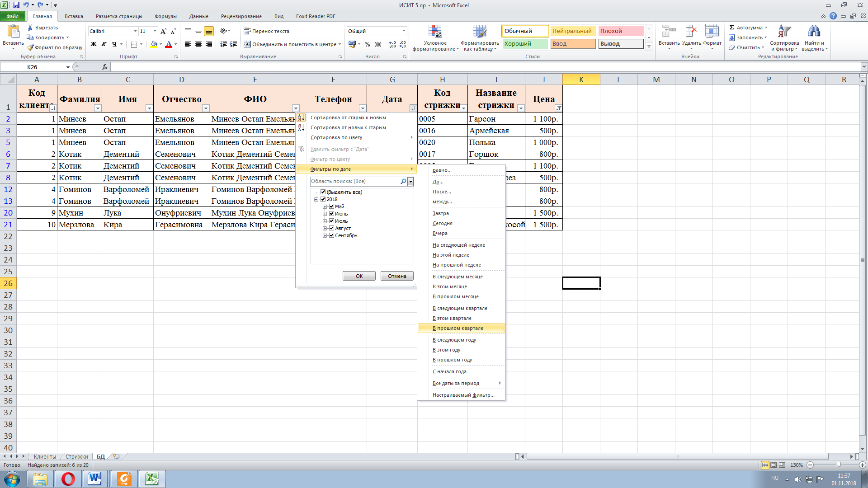Uncheck the Май month checkbox
The width and height of the screenshot is (868, 488).
coord(331,206)
